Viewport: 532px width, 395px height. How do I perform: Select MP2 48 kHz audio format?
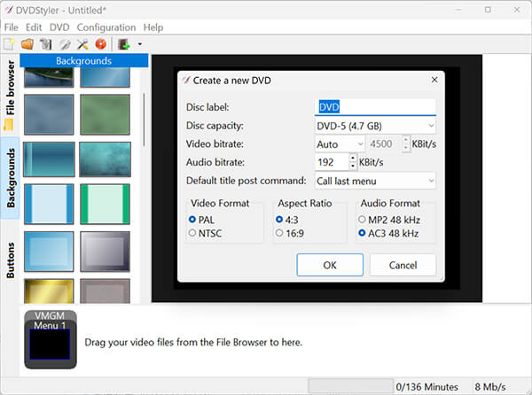pos(389,220)
